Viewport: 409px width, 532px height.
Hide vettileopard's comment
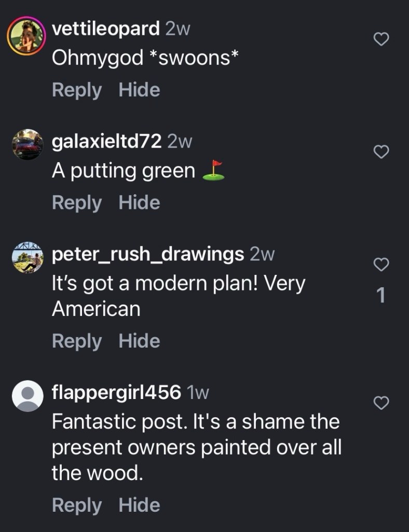coord(139,90)
